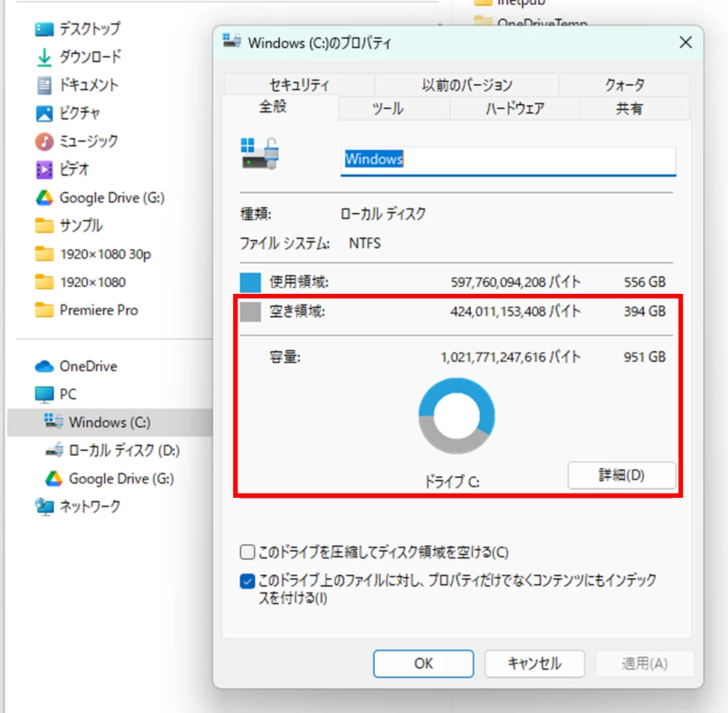
Task: Select the ネットワーク network icon
Action: 44,506
